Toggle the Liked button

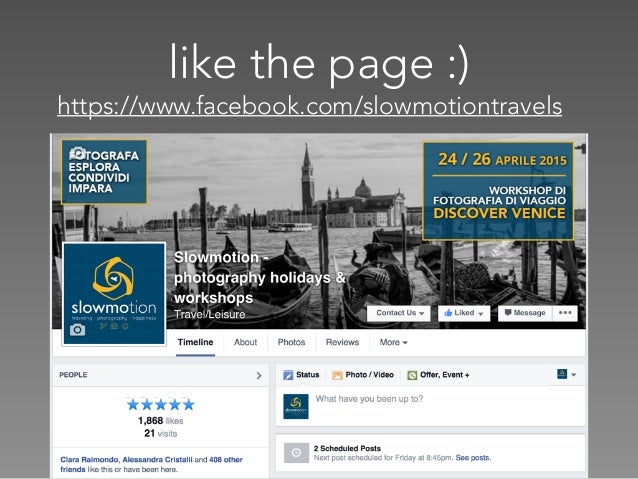(x=464, y=313)
